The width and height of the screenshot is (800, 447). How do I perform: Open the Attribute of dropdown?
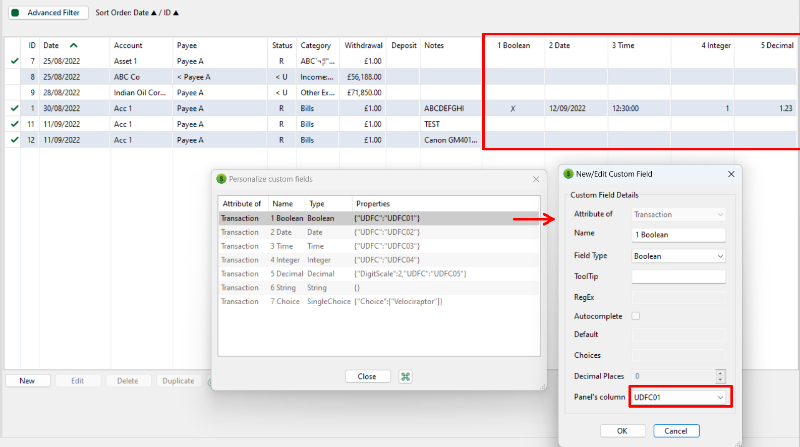tap(678, 214)
